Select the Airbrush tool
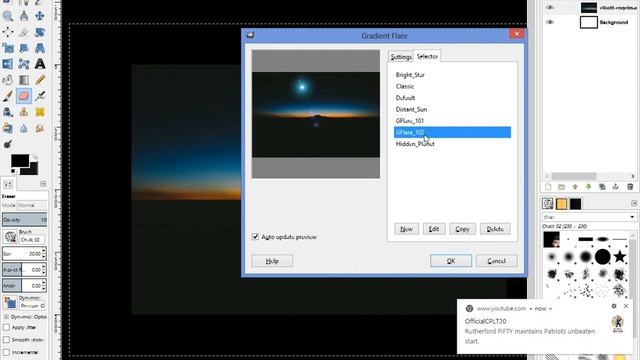Image resolution: width=640 pixels, height=360 pixels. click(x=40, y=96)
